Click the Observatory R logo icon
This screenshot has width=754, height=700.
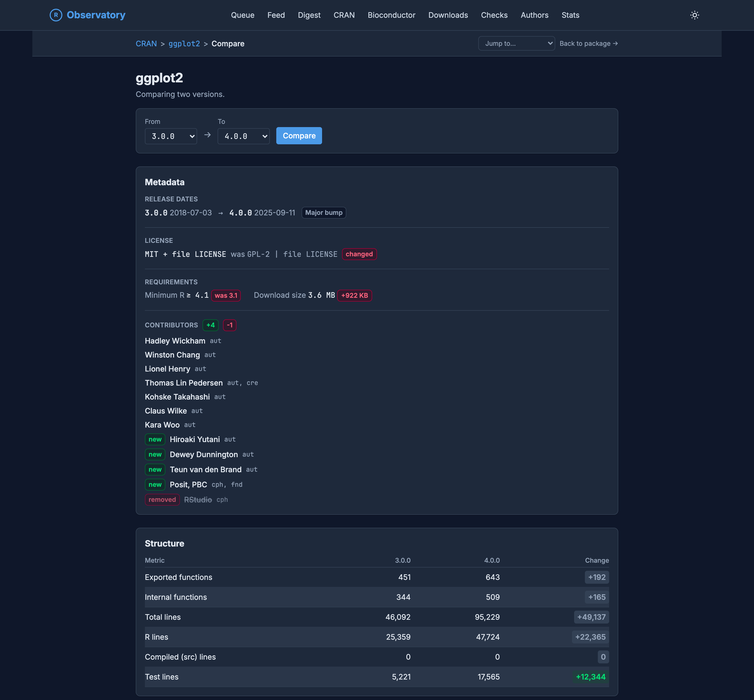(56, 15)
